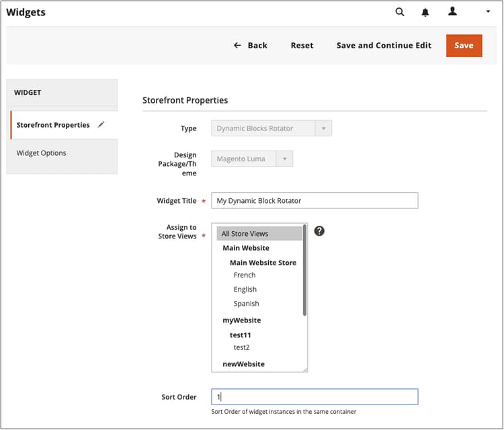Focus the Sort Order input field
Screen dimensions: 504x430
click(x=314, y=397)
